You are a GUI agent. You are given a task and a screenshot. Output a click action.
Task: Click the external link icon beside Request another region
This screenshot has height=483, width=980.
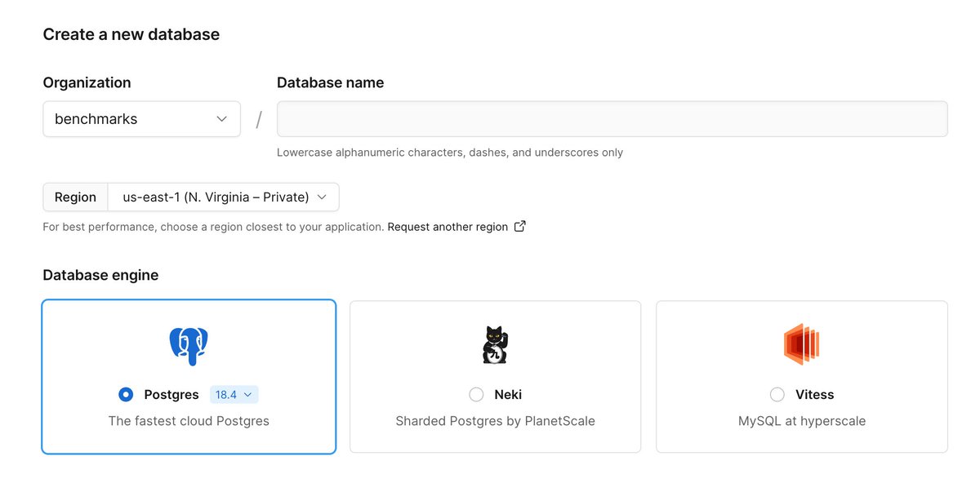519,227
